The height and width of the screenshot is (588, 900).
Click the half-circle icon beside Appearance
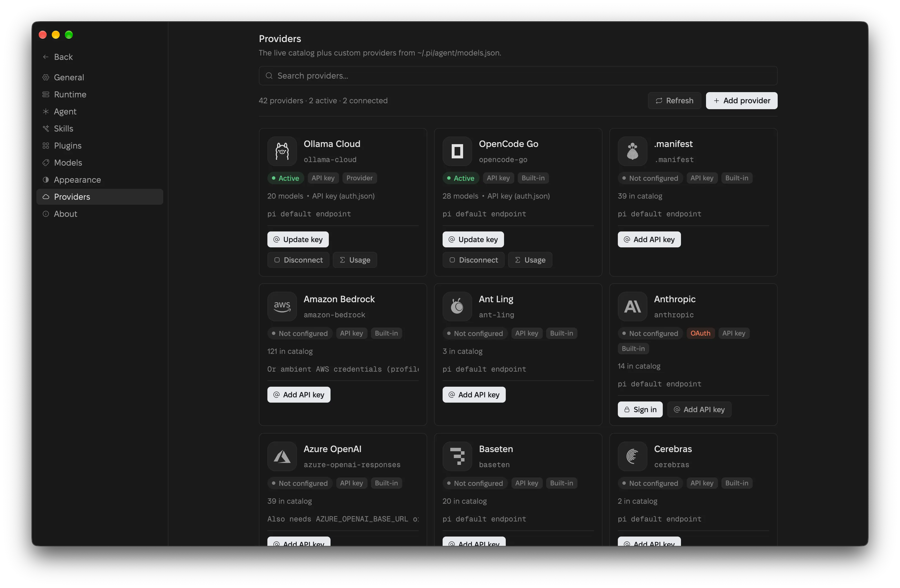46,180
